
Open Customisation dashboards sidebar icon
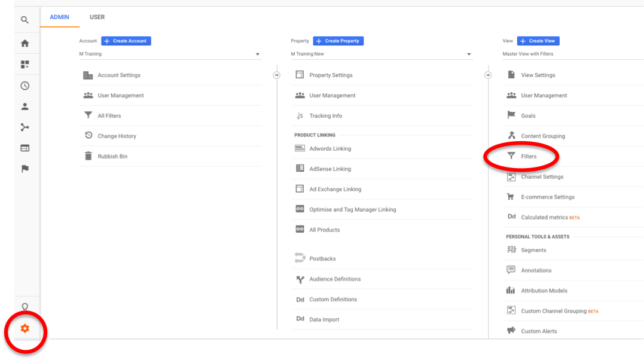pyautogui.click(x=25, y=65)
